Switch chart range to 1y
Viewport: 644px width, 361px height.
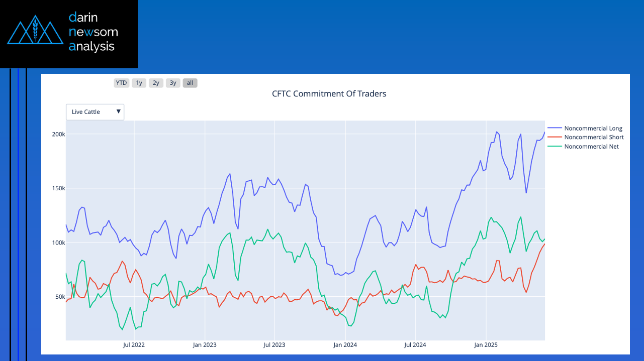coord(139,83)
